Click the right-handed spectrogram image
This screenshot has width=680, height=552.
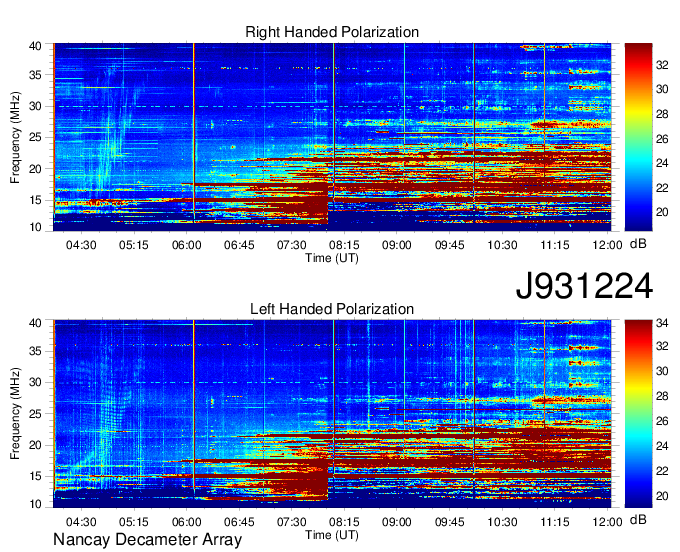click(x=332, y=137)
